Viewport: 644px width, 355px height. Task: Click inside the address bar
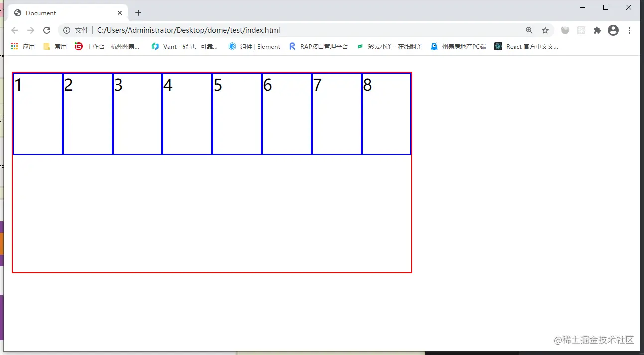click(249, 30)
